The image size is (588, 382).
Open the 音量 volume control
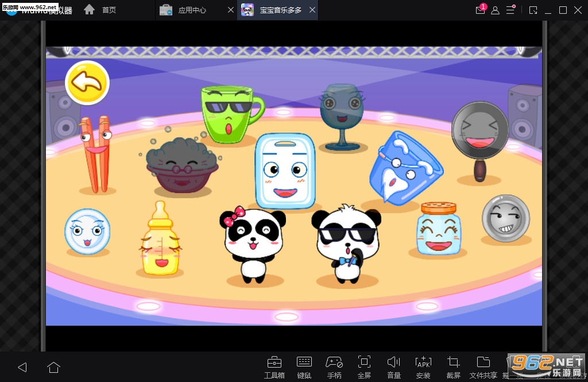(394, 365)
